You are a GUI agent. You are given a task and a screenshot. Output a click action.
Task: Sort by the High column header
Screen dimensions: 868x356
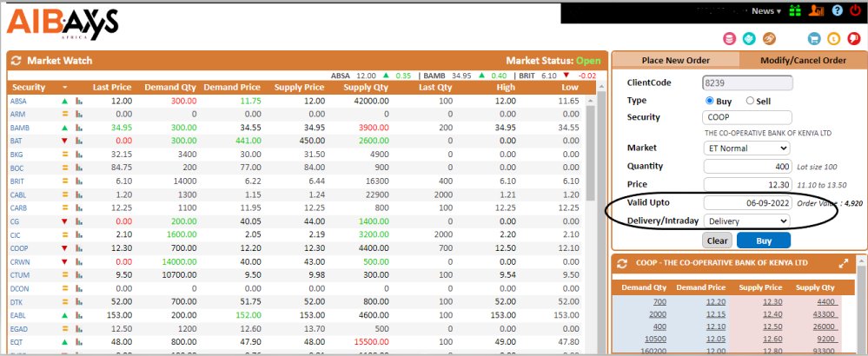click(x=506, y=88)
